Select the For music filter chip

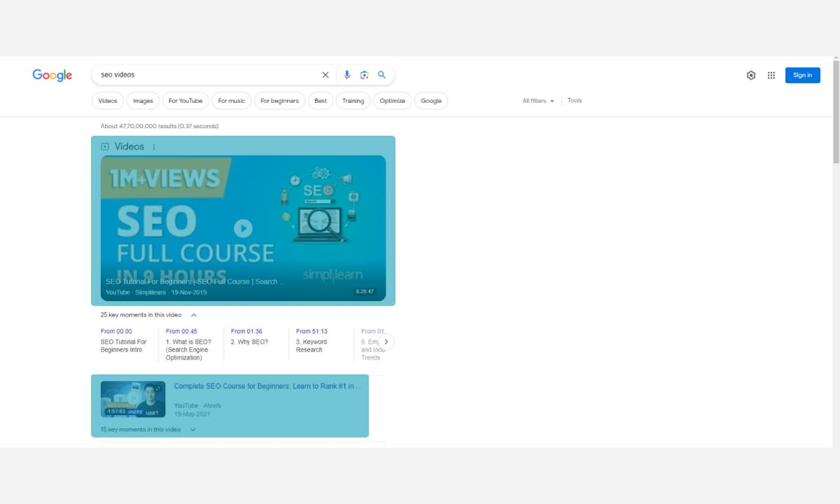232,101
